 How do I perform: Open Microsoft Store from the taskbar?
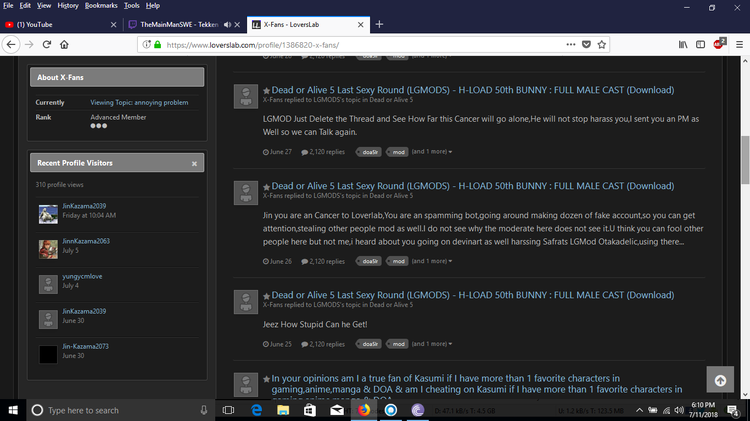click(309, 410)
